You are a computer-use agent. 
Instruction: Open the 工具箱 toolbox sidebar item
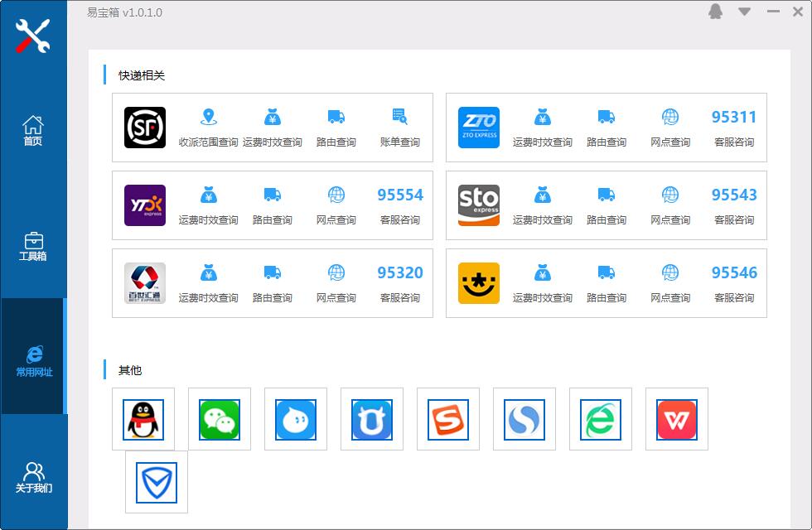tap(33, 247)
